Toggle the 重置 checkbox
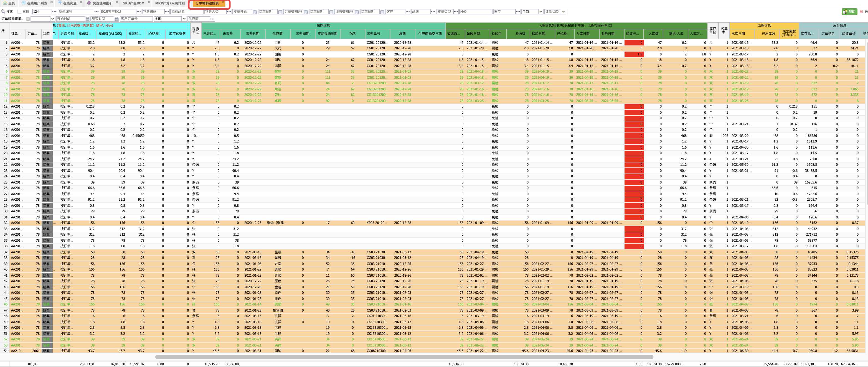Image resolution: width=868 pixels, height=367 pixels. tap(19, 11)
